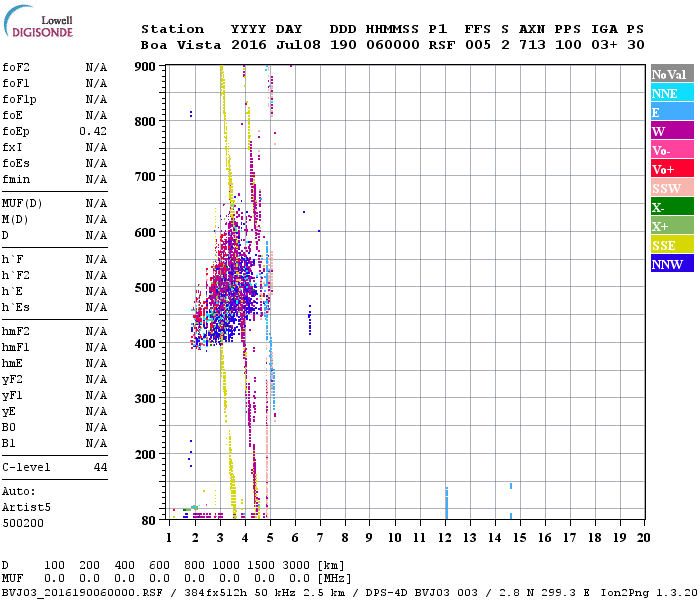The width and height of the screenshot is (700, 600).
Task: Click the day-of-year value 190
Action: (343, 45)
